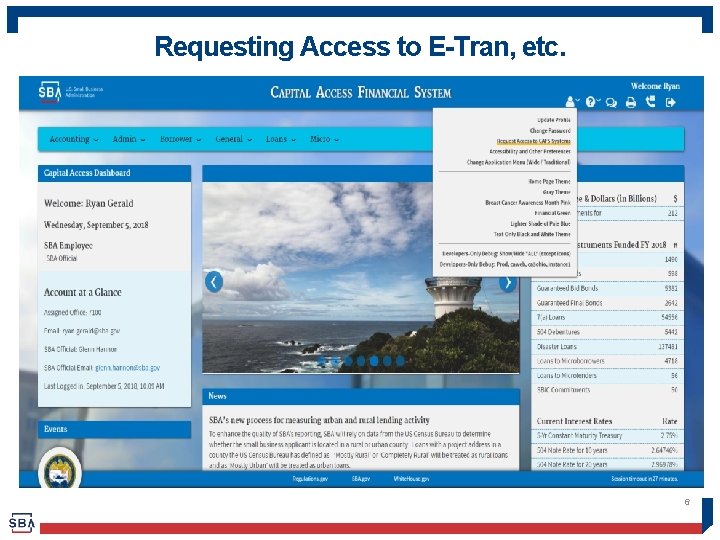Open WhiteHouse.gov footer link
The image size is (720, 540).
pos(411,479)
